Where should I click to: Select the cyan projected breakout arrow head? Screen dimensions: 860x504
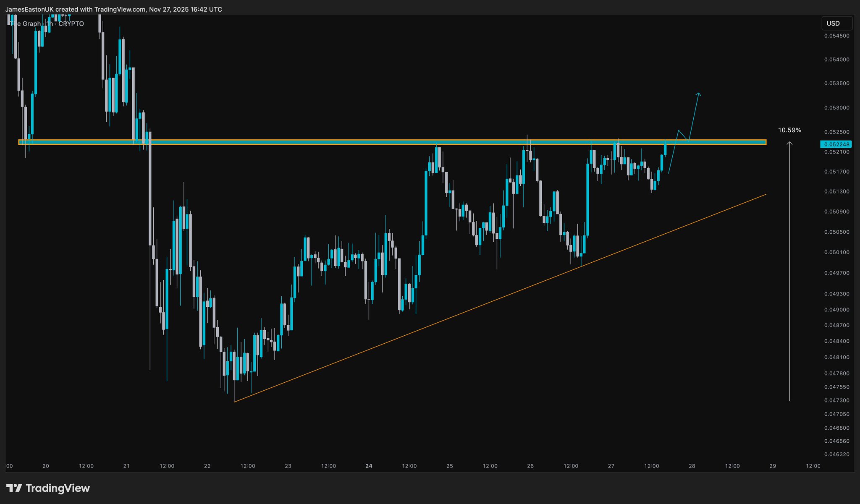(x=699, y=94)
